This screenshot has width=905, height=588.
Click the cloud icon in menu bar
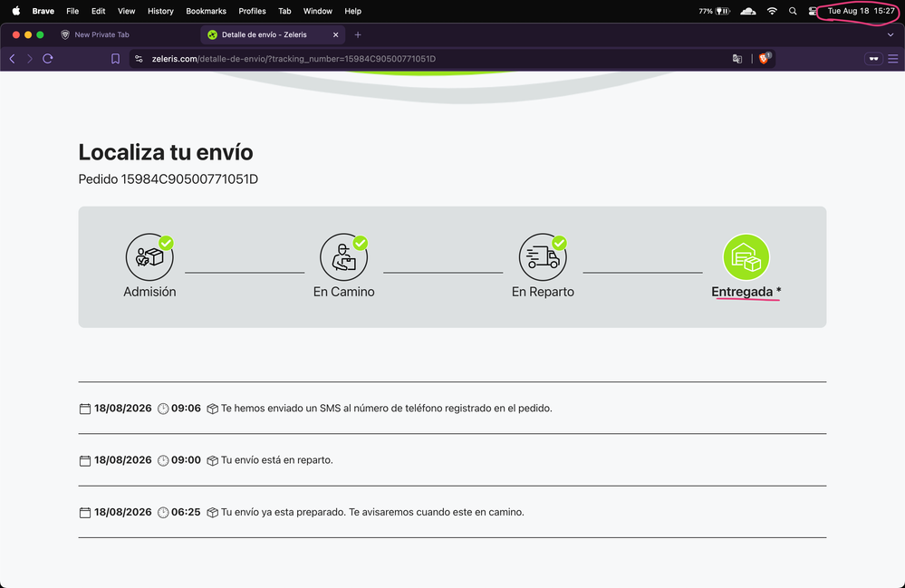pyautogui.click(x=748, y=11)
